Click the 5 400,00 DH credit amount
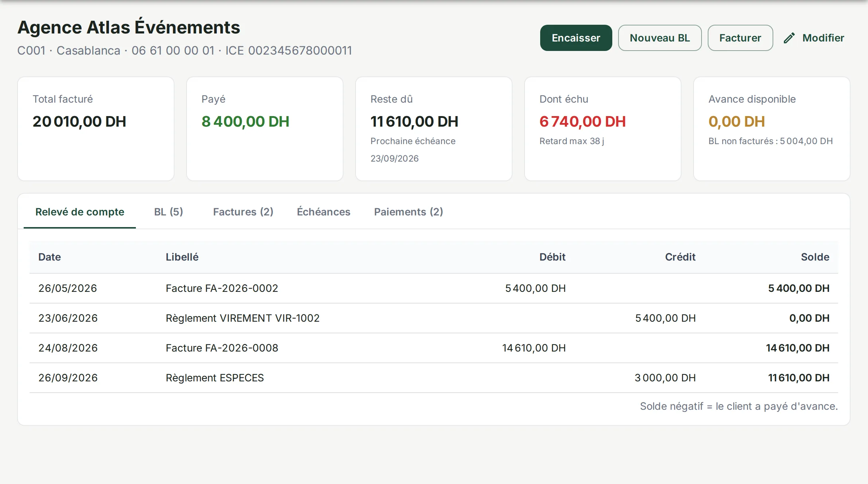Viewport: 868px width, 484px height. 665,318
